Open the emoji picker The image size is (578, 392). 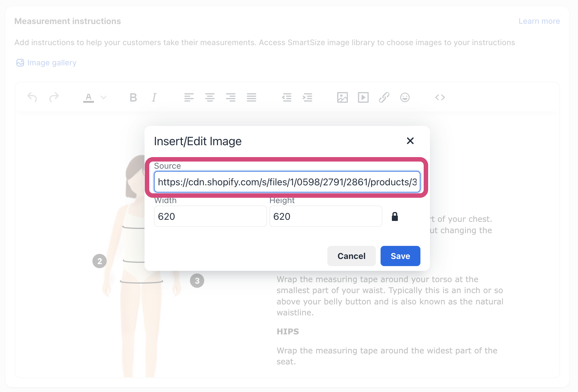pos(405,97)
